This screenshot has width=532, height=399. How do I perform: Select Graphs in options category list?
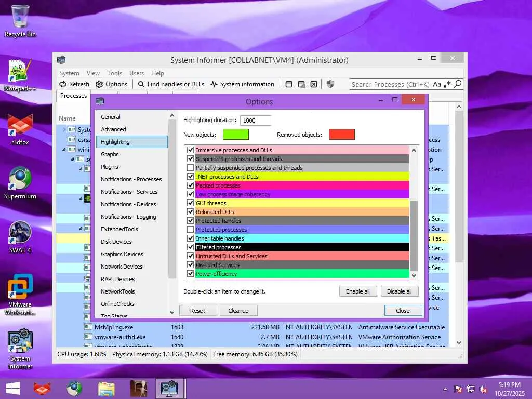(132, 154)
